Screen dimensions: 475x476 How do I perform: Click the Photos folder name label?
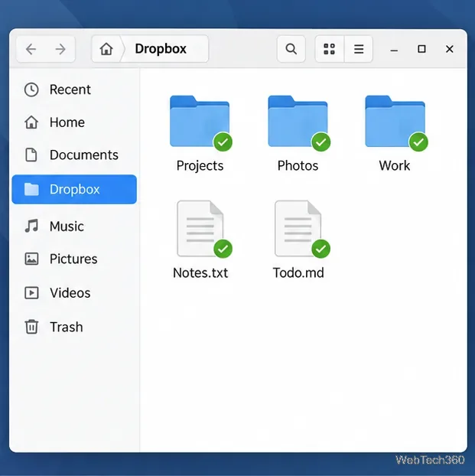click(x=298, y=166)
